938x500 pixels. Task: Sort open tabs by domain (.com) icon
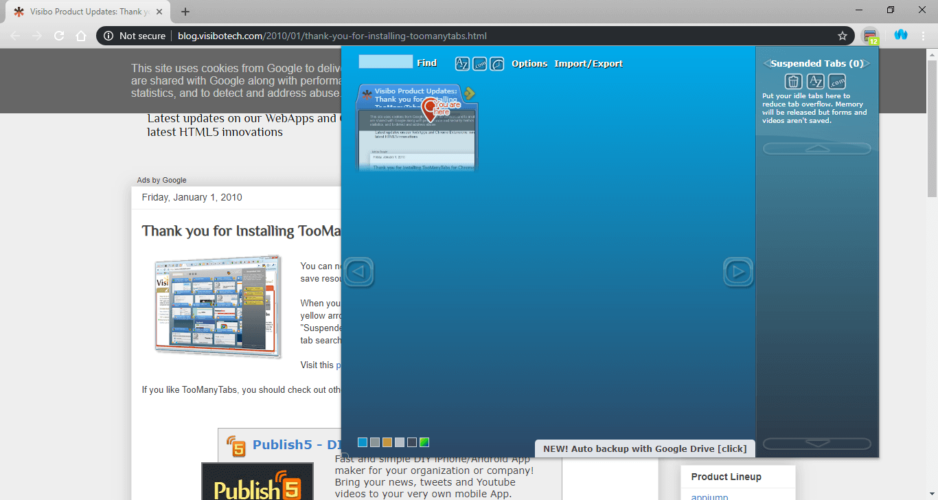tap(480, 63)
